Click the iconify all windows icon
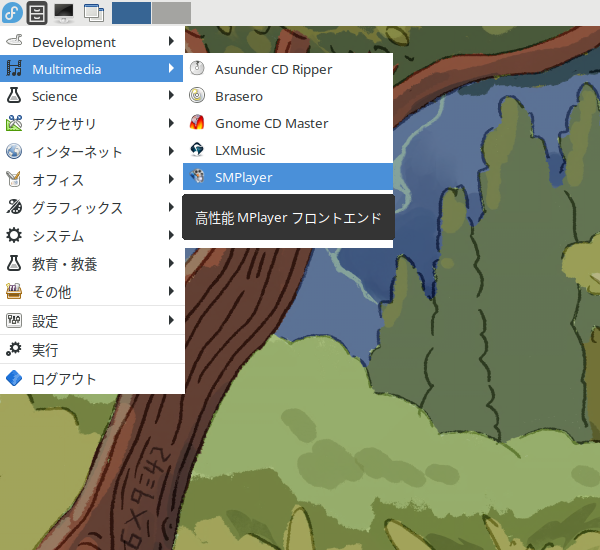The height and width of the screenshot is (550, 600). [94, 13]
